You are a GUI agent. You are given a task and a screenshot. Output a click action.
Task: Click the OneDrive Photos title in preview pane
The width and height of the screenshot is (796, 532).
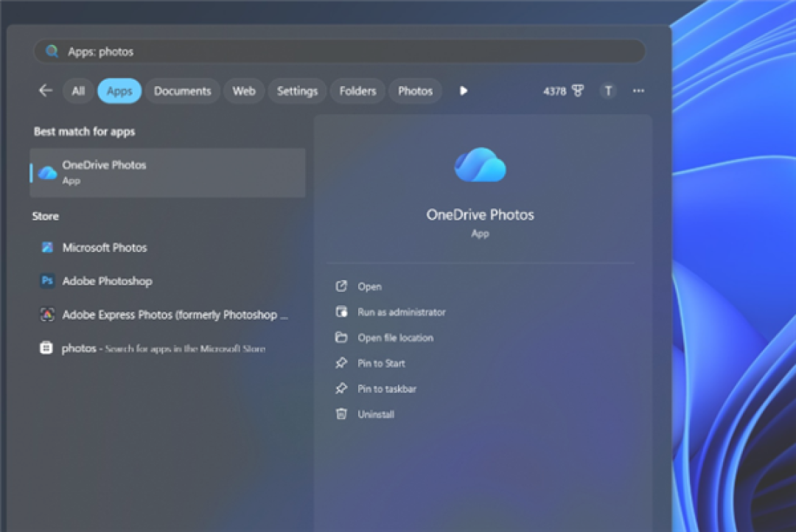point(480,214)
